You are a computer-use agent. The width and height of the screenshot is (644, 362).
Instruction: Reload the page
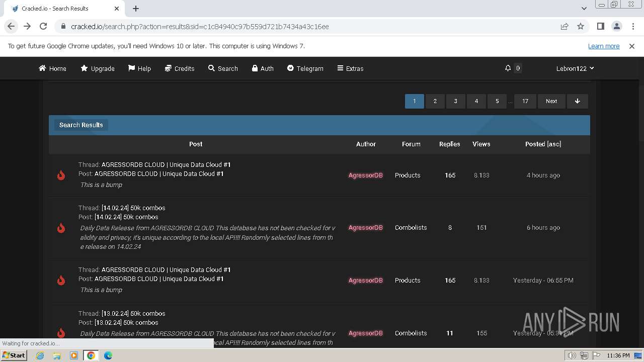(x=43, y=26)
